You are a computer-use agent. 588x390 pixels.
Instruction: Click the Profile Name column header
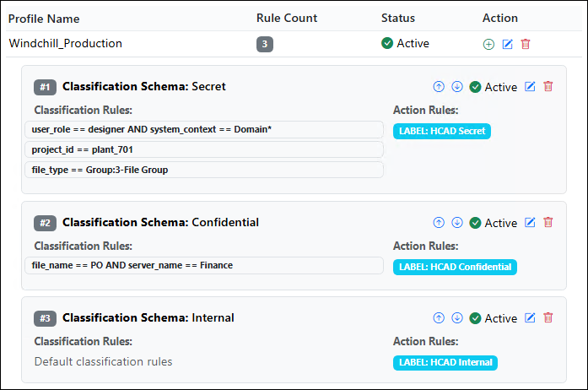pyautogui.click(x=44, y=19)
